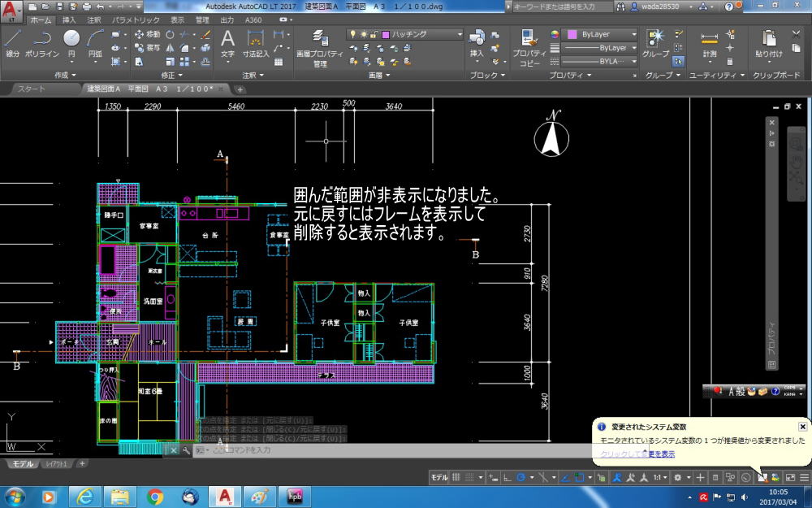Switch to the ホーム ribbon tab
The image size is (812, 508).
[41, 20]
